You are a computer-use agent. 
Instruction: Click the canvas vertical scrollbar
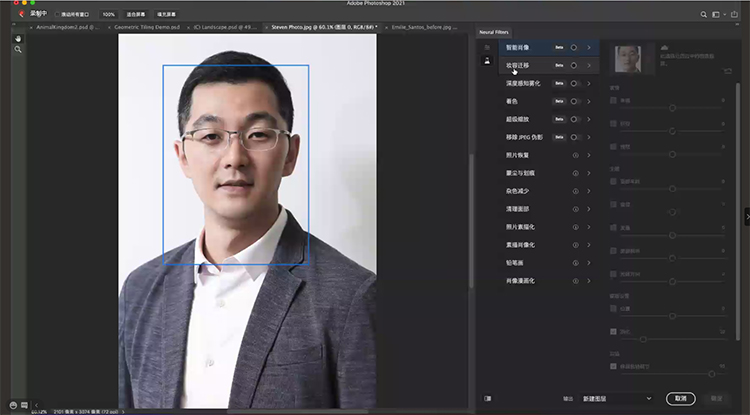471,220
